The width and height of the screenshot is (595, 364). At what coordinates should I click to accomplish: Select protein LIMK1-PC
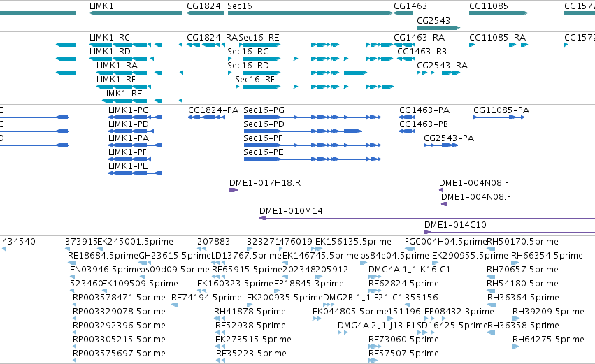(x=128, y=110)
